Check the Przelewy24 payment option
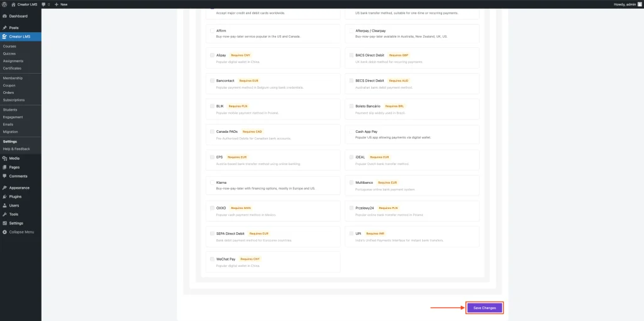644x321 pixels. tap(351, 208)
